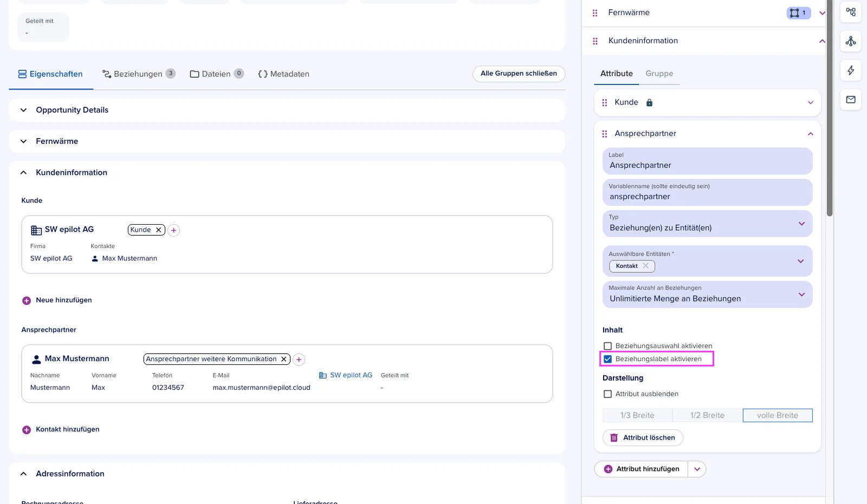
Task: Switch to the Beziehungen tab
Action: 139,74
